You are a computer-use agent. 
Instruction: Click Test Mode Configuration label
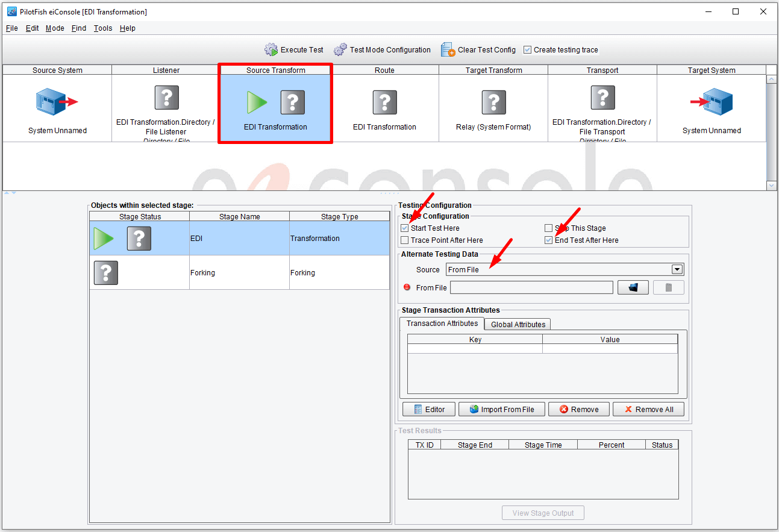390,50
